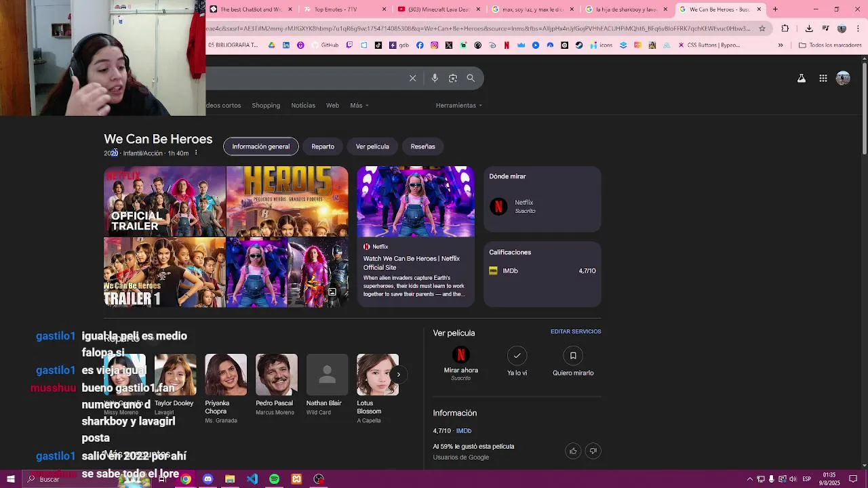Open Search Labs flask icon

[802, 78]
